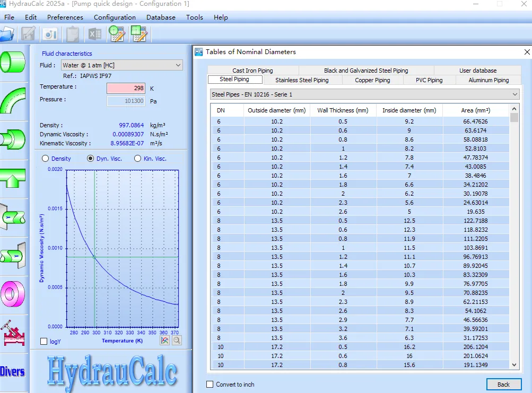Click the chart export icon below graph
Image resolution: width=532 pixels, height=393 pixels.
coord(165,340)
